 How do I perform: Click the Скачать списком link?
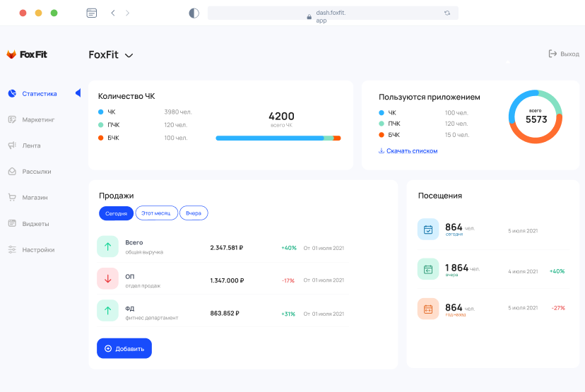tap(412, 150)
